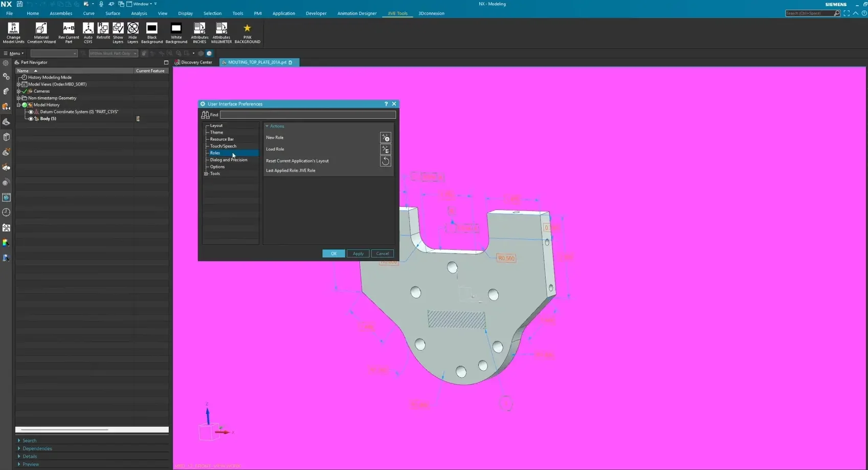Apply Attributes INCHES
Screen dimensions: 868x470
coord(199,33)
